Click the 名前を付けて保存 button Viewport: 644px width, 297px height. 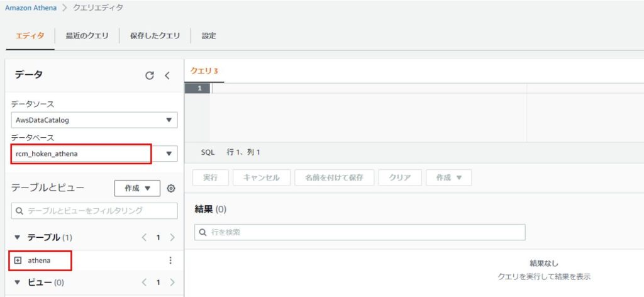coord(335,177)
